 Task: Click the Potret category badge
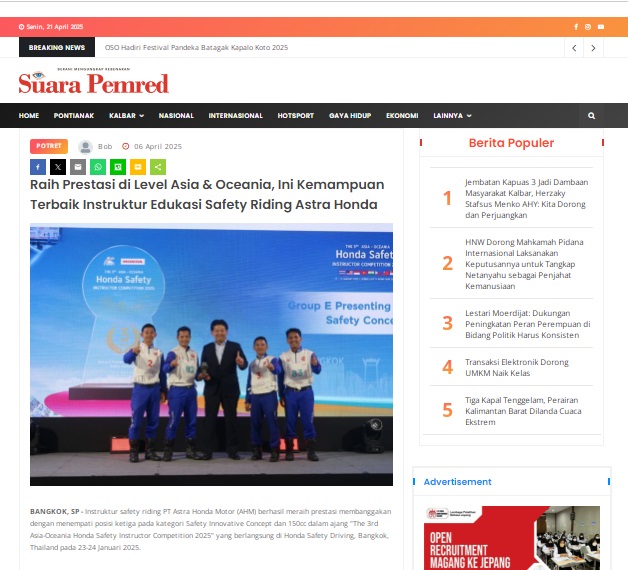[x=49, y=146]
